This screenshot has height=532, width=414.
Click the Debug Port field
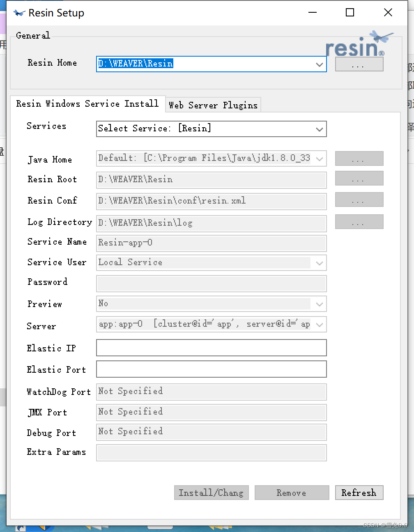(x=211, y=432)
